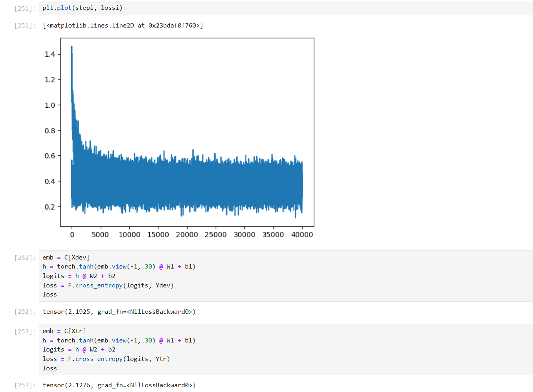Click the torch.tanh line in cell 252

pyautogui.click(x=119, y=267)
